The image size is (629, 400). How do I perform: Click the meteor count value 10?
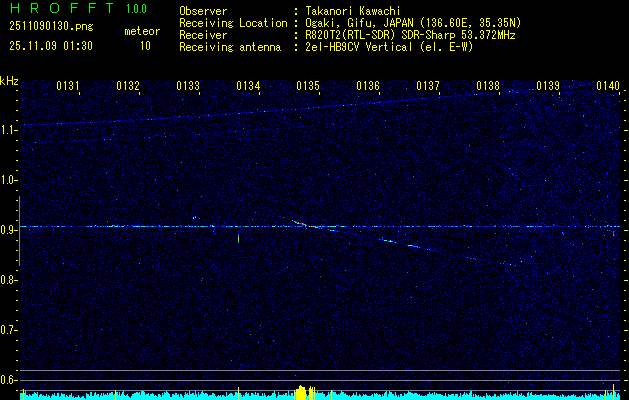(x=145, y=46)
